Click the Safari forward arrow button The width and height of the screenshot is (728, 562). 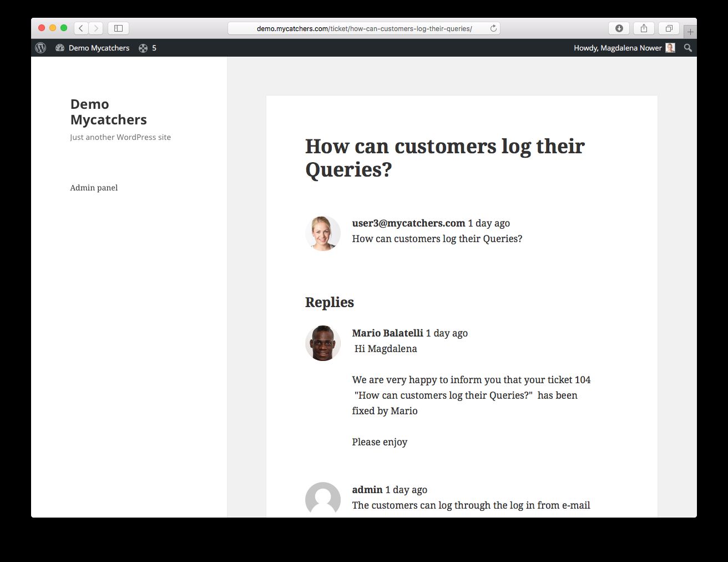(96, 28)
